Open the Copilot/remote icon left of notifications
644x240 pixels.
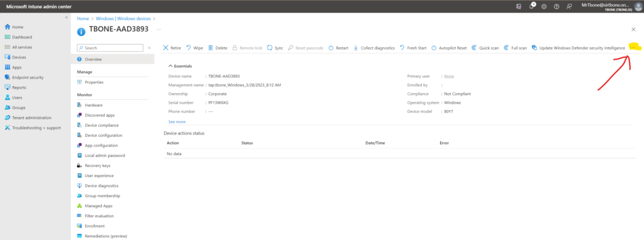[519, 6]
